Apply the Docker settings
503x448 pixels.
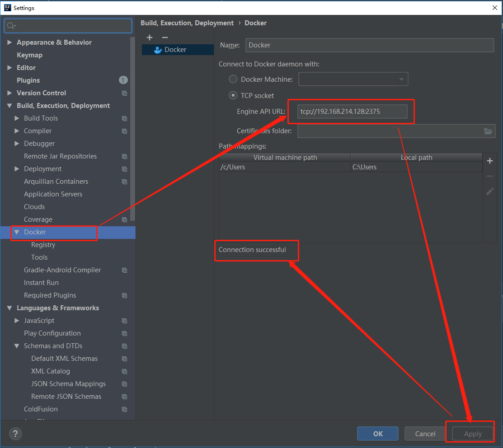coord(473,434)
